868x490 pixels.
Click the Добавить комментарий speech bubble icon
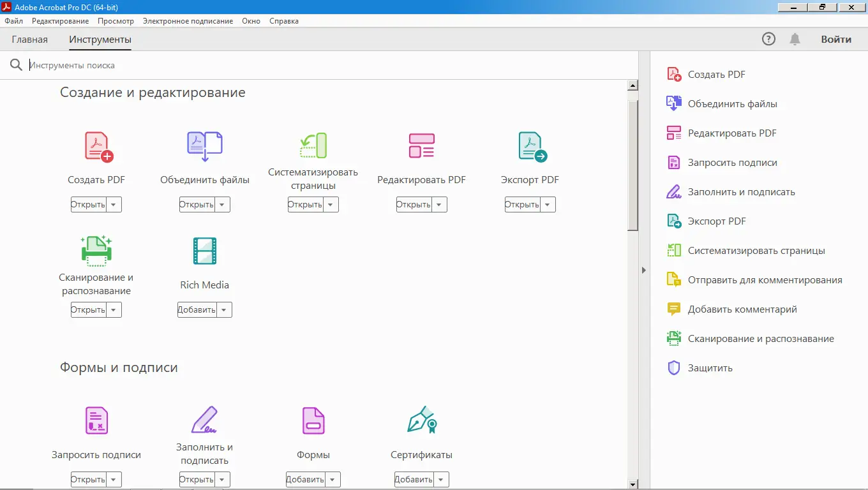tap(674, 309)
